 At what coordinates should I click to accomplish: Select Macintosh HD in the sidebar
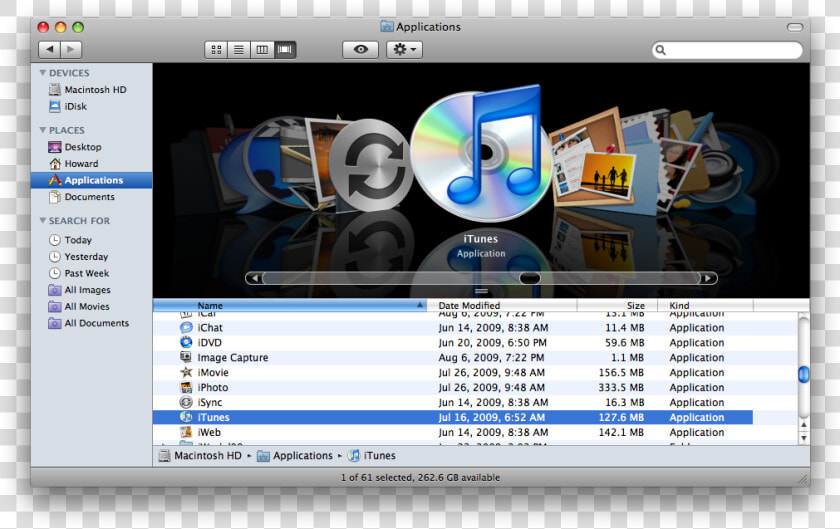tap(91, 90)
